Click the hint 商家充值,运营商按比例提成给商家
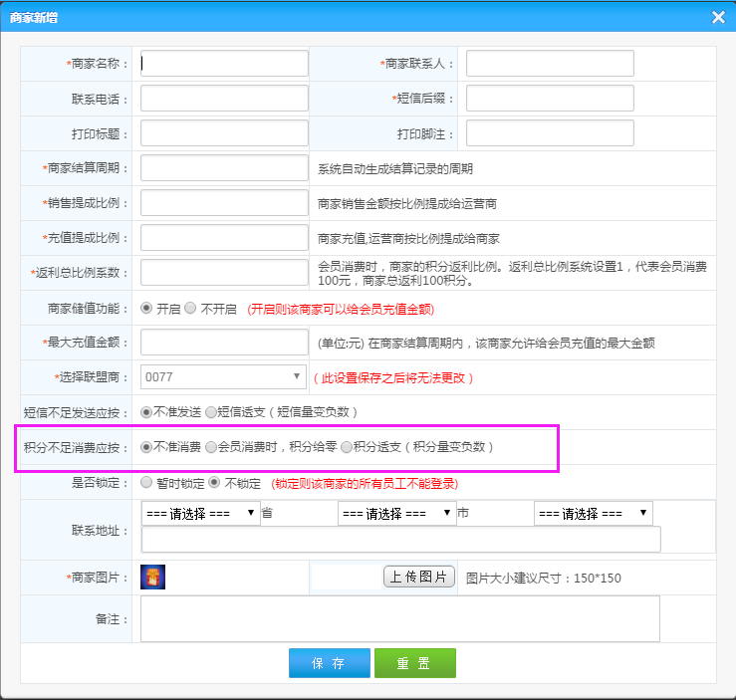The height and width of the screenshot is (700, 736). click(x=408, y=239)
